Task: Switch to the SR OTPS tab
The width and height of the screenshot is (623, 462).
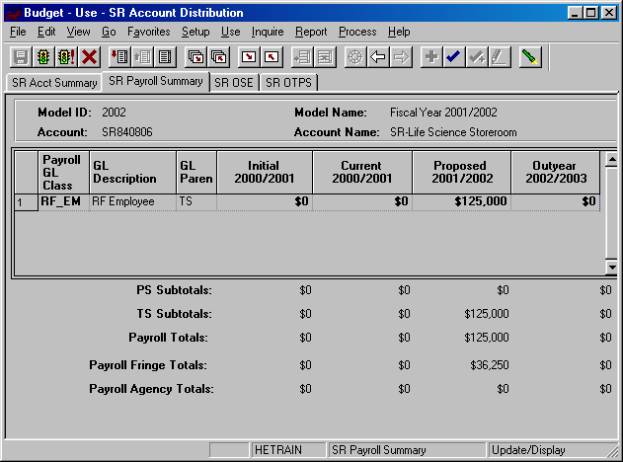Action: 287,83
